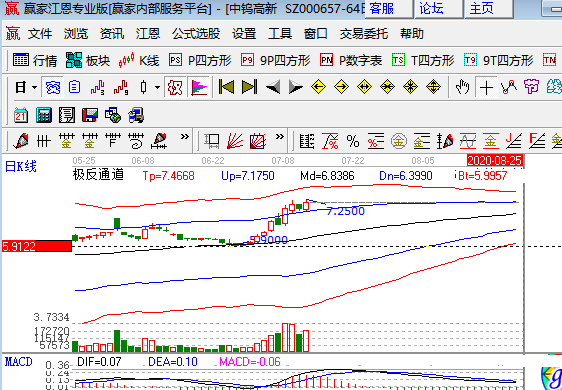Image resolution: width=562 pixels, height=390 pixels.
Task: Open the 行情 market quotes view
Action: coord(35,60)
